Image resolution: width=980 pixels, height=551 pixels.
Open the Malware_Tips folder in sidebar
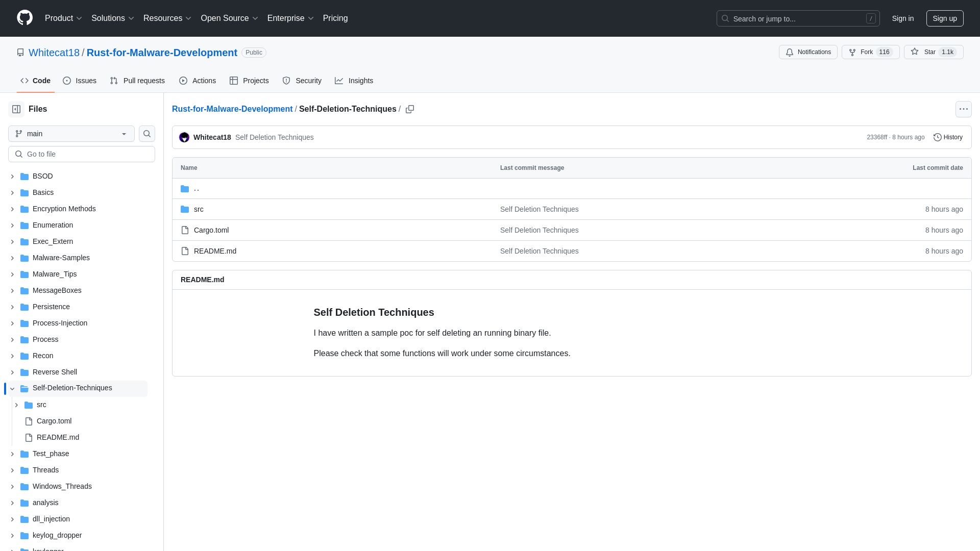(x=55, y=274)
